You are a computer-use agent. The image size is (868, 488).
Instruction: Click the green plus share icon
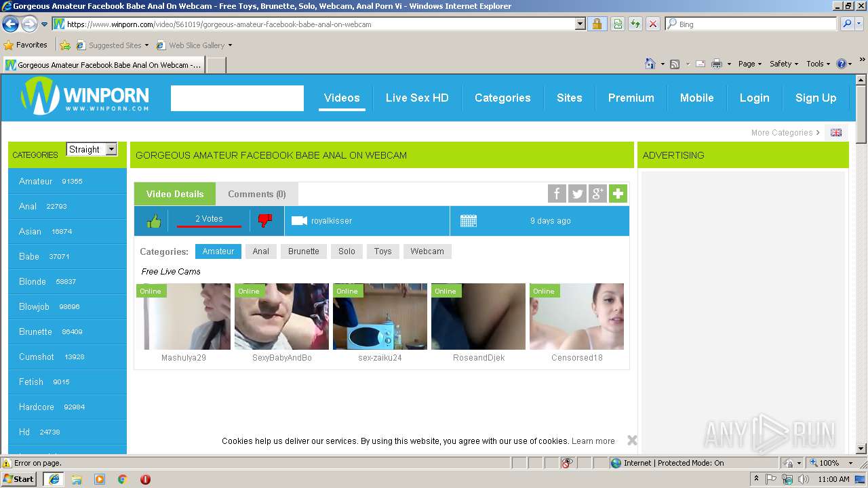click(x=618, y=194)
